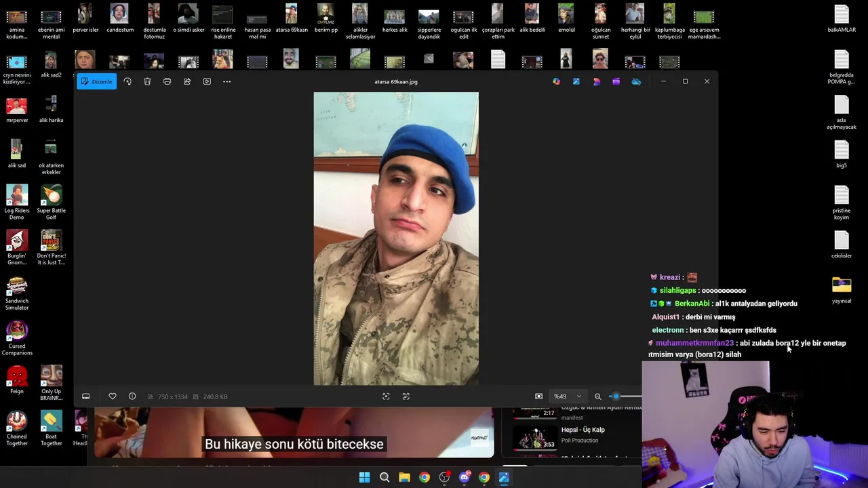Click the Düzenle edit button in Photos
This screenshot has height=488, width=868.
coord(96,81)
